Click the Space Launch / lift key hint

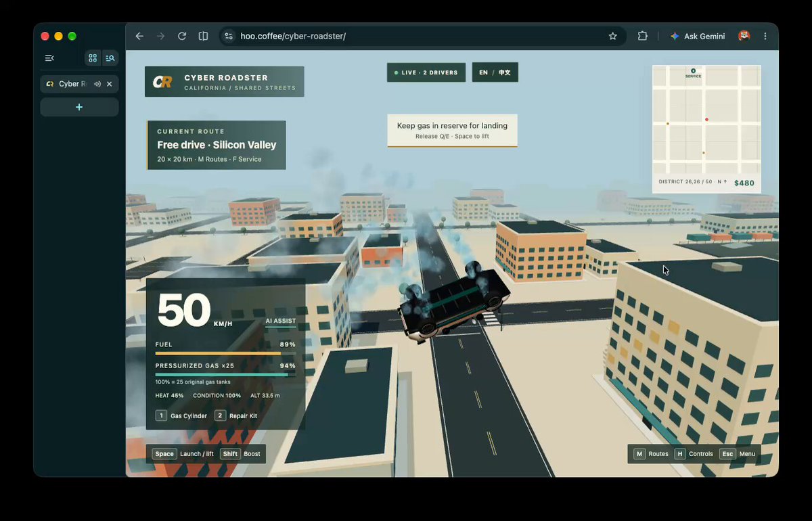183,453
